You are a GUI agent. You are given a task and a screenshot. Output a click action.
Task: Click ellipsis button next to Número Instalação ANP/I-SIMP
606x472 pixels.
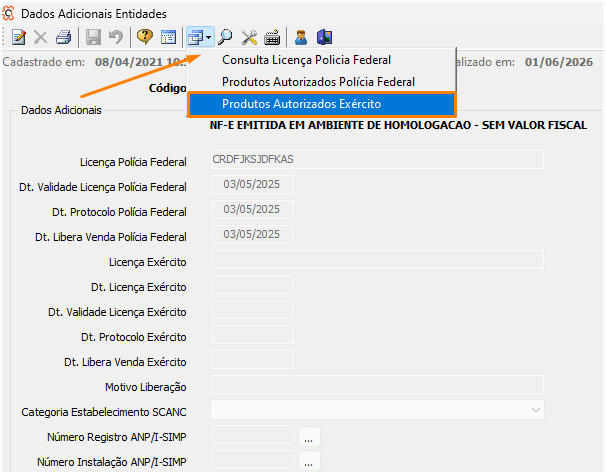point(309,461)
